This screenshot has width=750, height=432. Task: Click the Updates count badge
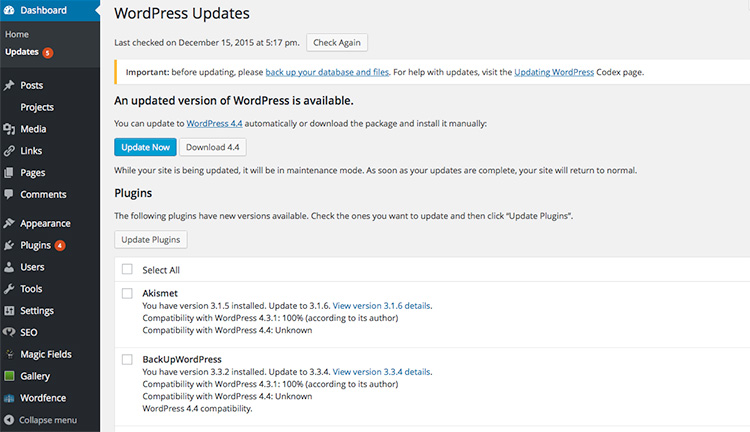click(x=47, y=53)
